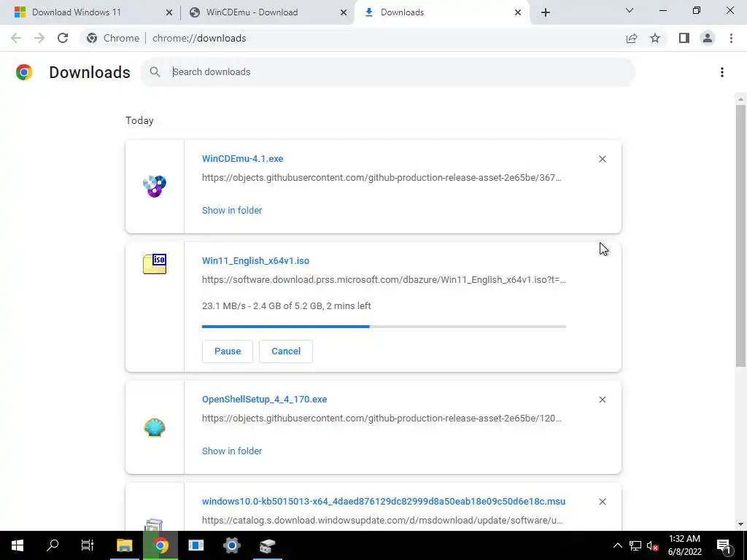Show WinCDEmu-4.1.exe in folder
Viewport: 747px width, 560px height.
point(232,211)
